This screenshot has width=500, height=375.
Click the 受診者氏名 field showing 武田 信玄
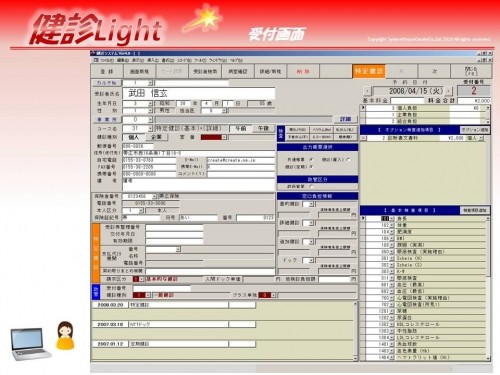(x=199, y=94)
